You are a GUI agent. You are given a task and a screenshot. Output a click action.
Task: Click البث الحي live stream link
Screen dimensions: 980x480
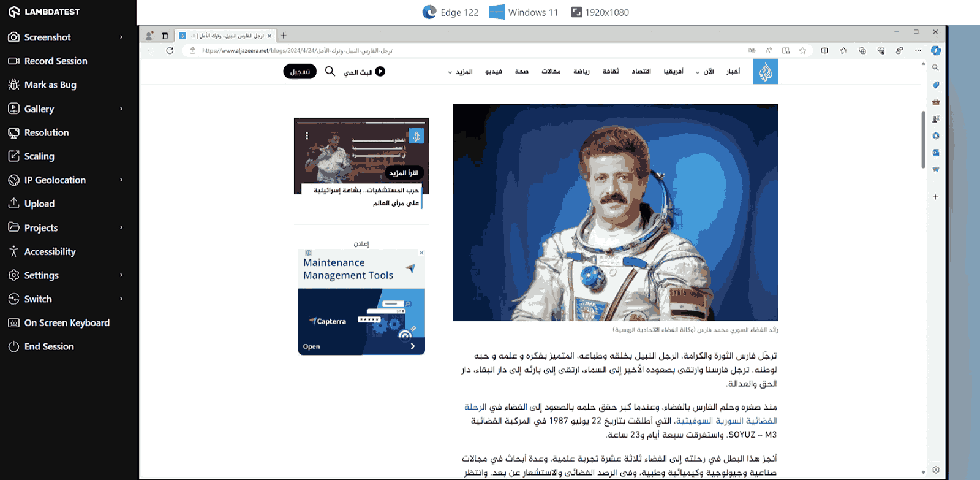tap(364, 72)
